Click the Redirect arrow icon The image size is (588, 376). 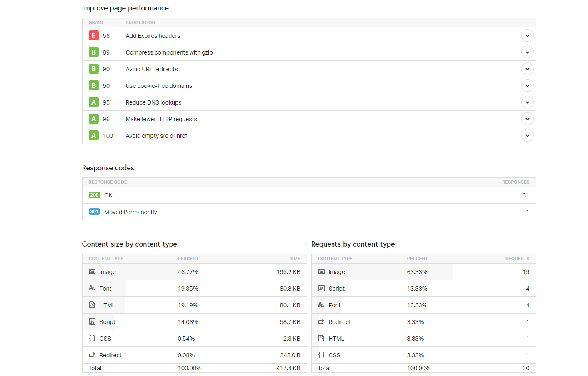(x=92, y=355)
